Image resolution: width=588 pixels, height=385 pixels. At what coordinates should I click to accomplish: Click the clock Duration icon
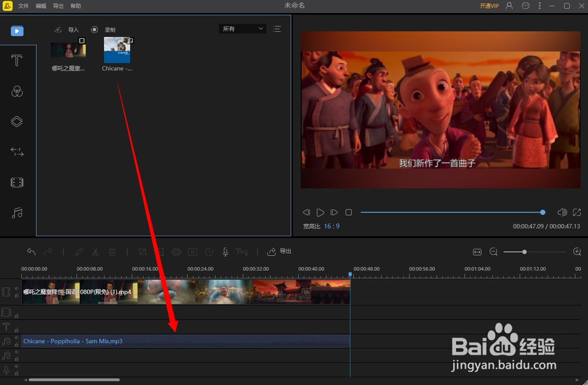click(x=209, y=252)
